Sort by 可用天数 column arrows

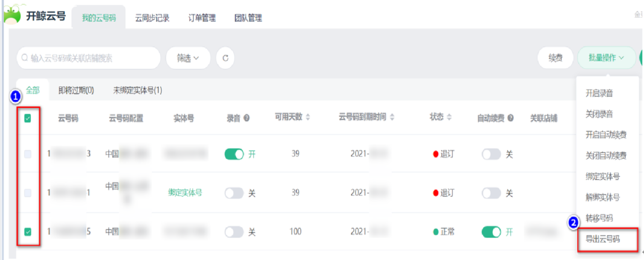click(x=308, y=118)
